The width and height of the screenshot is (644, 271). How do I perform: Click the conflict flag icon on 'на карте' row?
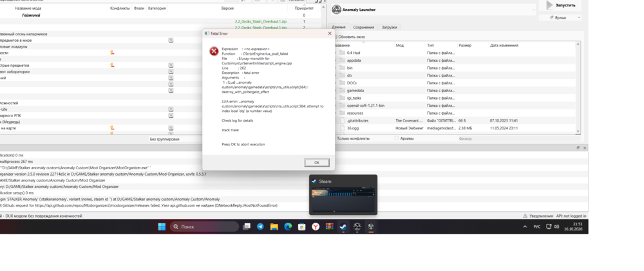click(x=111, y=128)
